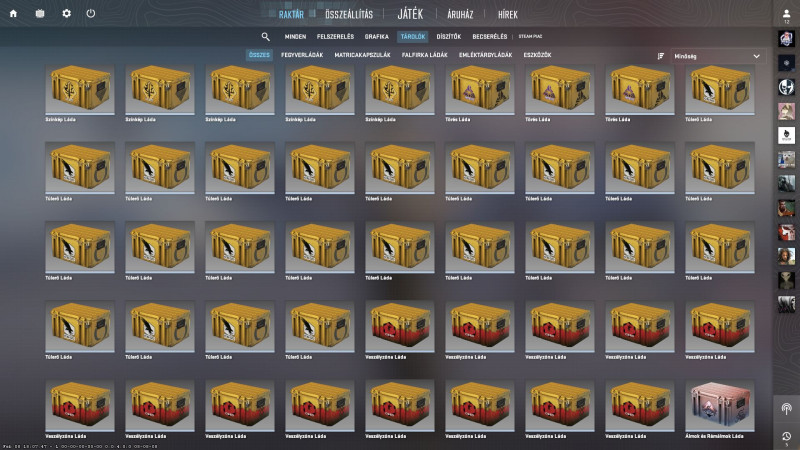Filter inventory by GRAFIKA
Viewport: 800px width, 450px height.
click(377, 37)
